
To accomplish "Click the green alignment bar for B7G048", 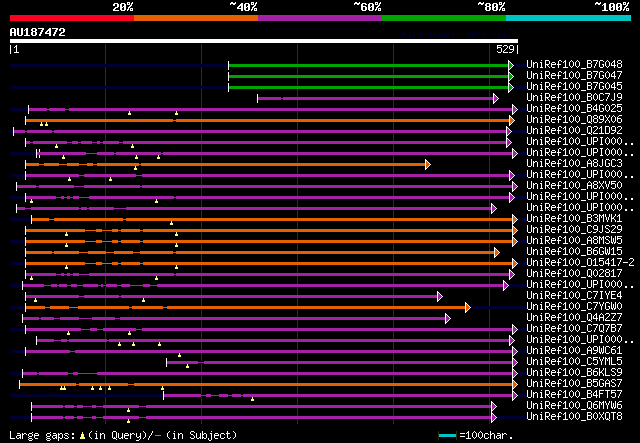I will click(x=369, y=65).
